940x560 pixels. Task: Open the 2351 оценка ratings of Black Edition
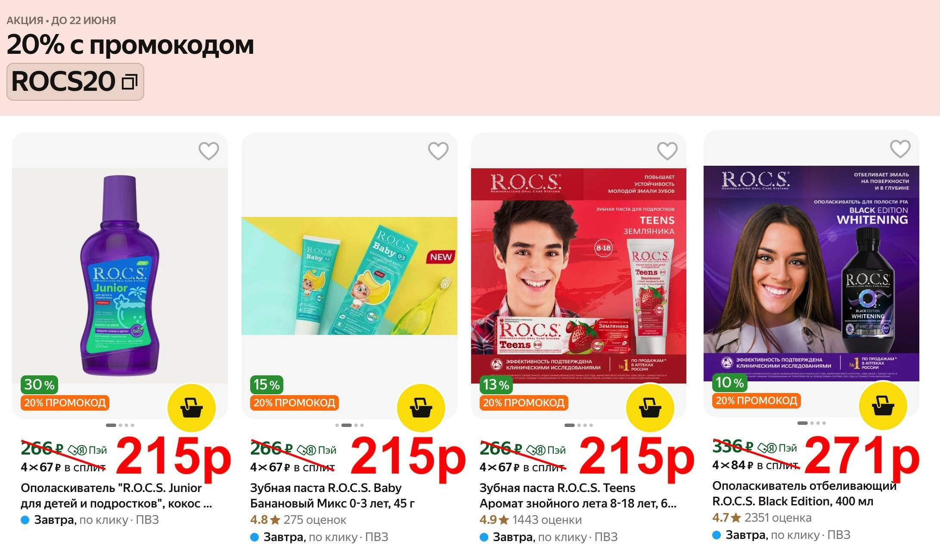pyautogui.click(x=778, y=518)
